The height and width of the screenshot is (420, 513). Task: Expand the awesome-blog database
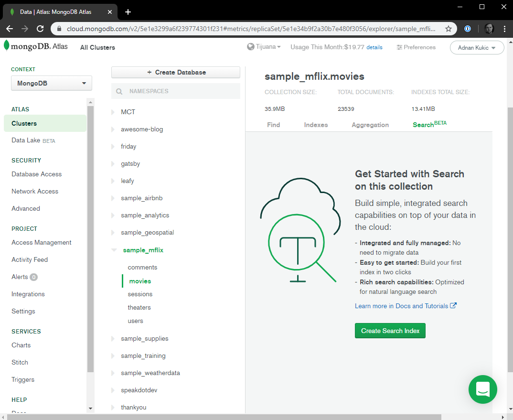click(x=113, y=129)
